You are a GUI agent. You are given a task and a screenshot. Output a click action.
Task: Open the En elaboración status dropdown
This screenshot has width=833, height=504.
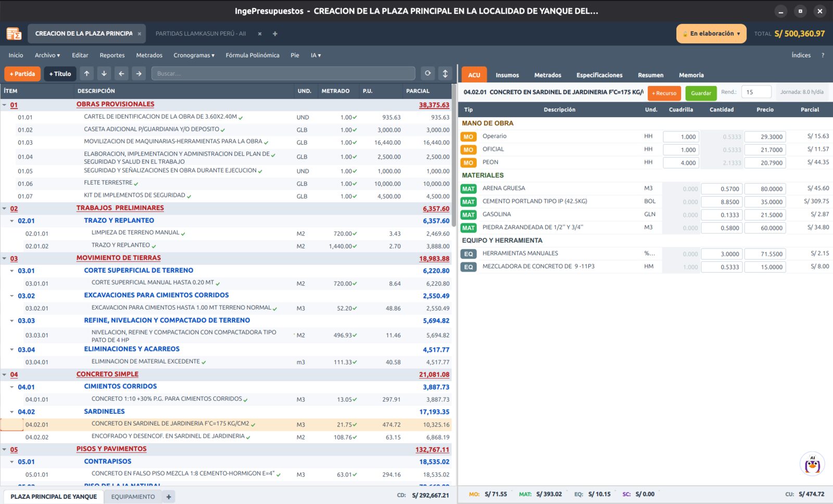pyautogui.click(x=711, y=34)
